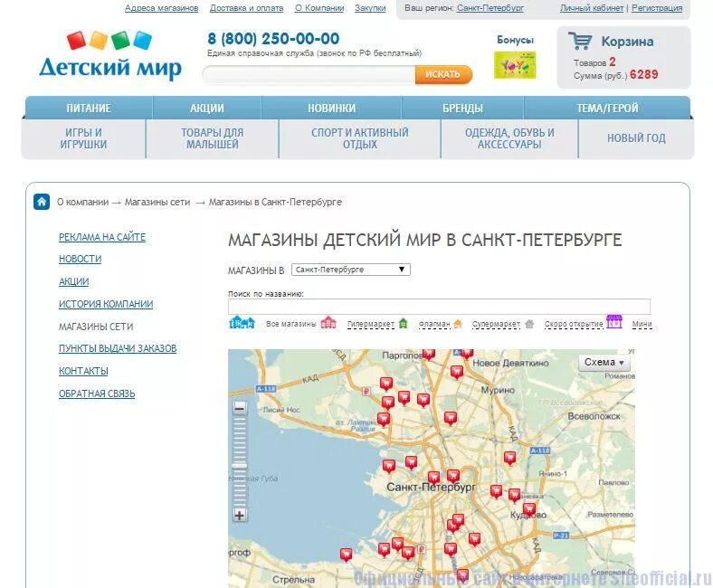This screenshot has width=713, height=588.
Task: Open История компании sidebar link
Action: [x=106, y=304]
